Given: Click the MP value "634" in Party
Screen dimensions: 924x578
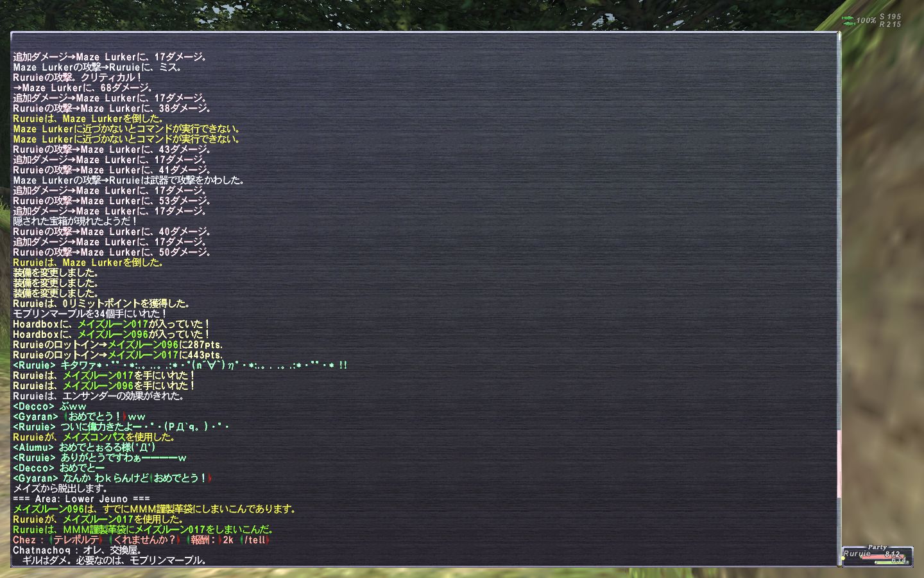Looking at the screenshot, I should [x=899, y=561].
